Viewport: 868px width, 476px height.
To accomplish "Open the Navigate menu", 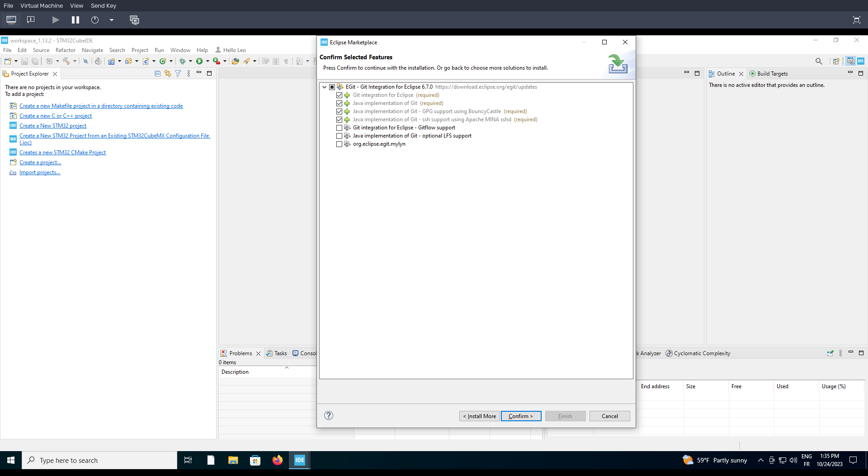I will [92, 50].
